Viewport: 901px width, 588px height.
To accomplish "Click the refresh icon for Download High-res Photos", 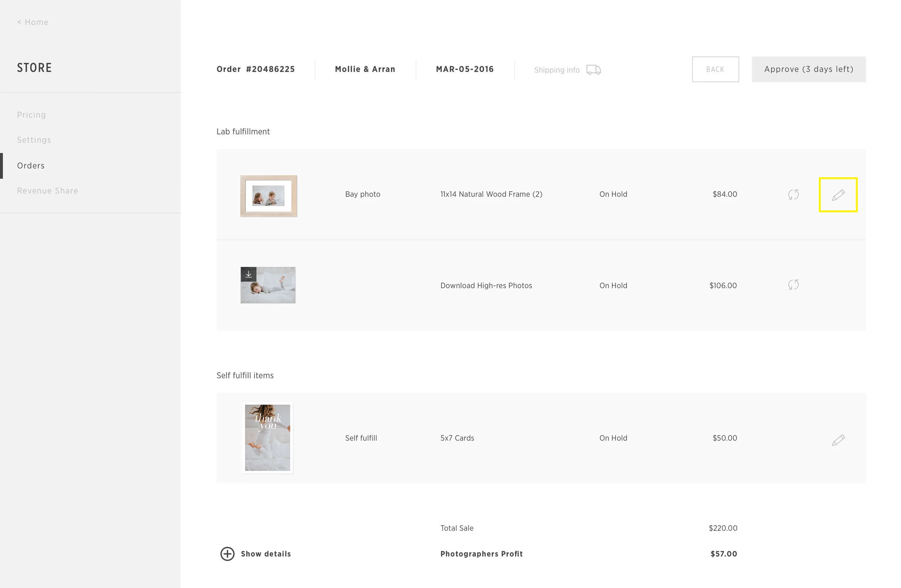I will coord(793,285).
